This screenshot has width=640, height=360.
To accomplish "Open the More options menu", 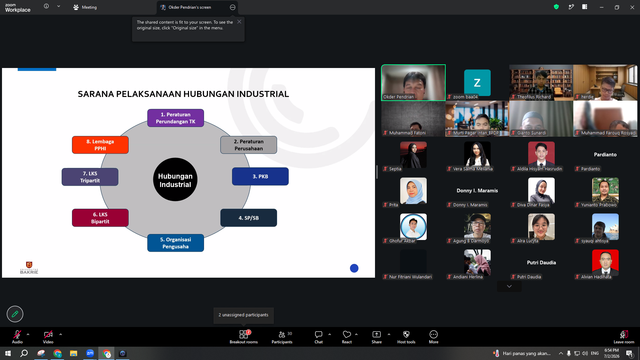I will (x=433, y=337).
